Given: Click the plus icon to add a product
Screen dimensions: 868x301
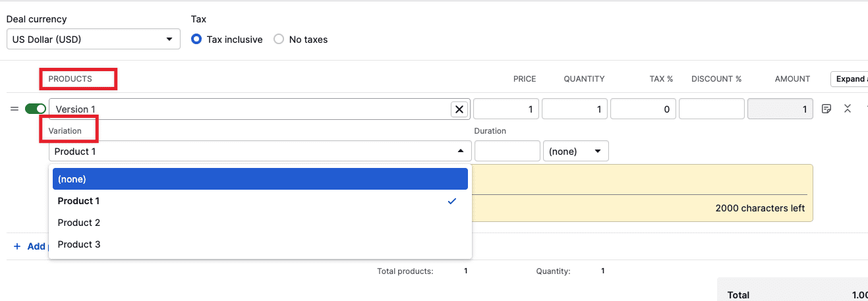Looking at the screenshot, I should 17,246.
